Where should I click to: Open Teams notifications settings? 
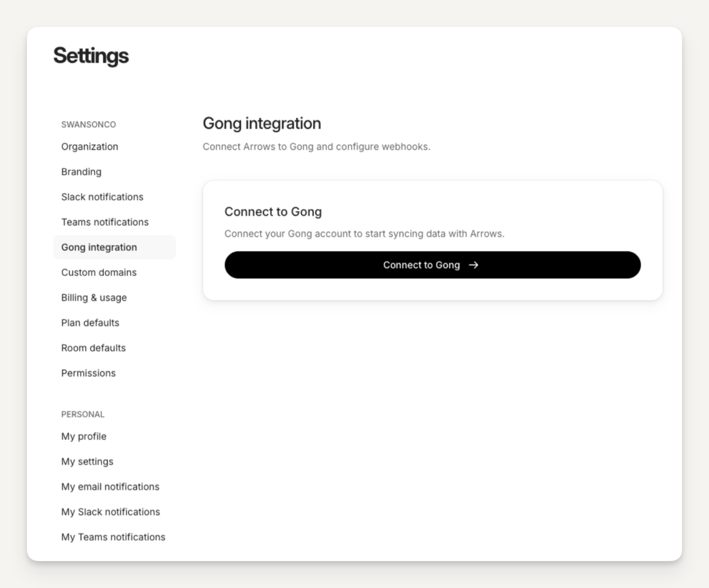click(105, 222)
